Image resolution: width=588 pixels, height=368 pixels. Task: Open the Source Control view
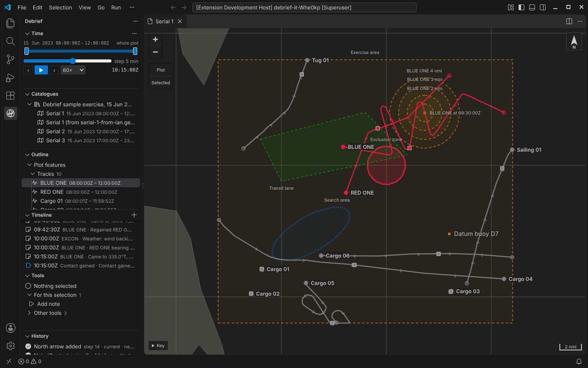pyautogui.click(x=11, y=59)
